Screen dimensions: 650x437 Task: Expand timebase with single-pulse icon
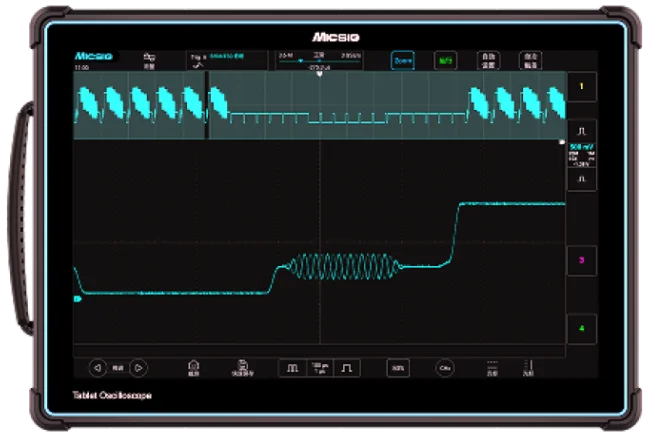point(347,368)
